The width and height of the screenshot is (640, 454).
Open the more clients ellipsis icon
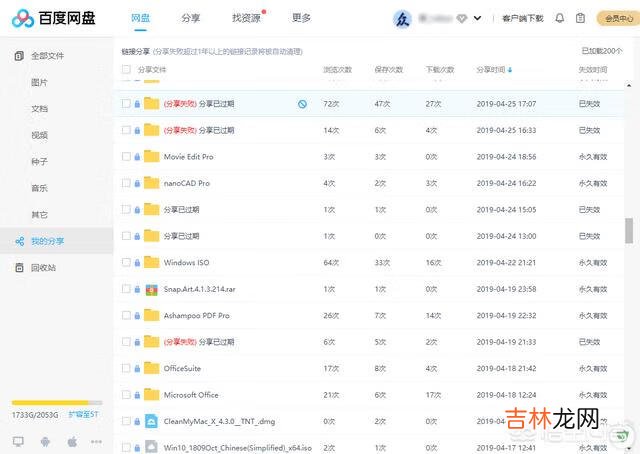(98, 441)
